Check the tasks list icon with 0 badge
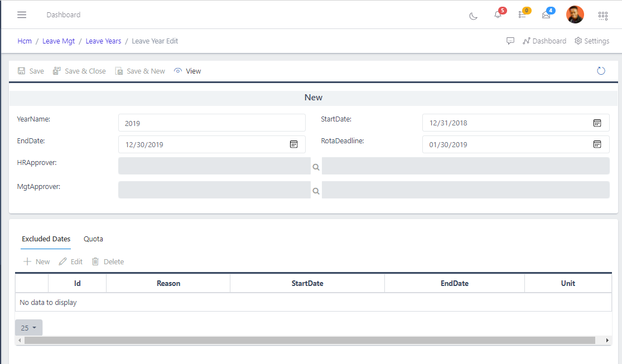The height and width of the screenshot is (364, 622). click(x=522, y=16)
